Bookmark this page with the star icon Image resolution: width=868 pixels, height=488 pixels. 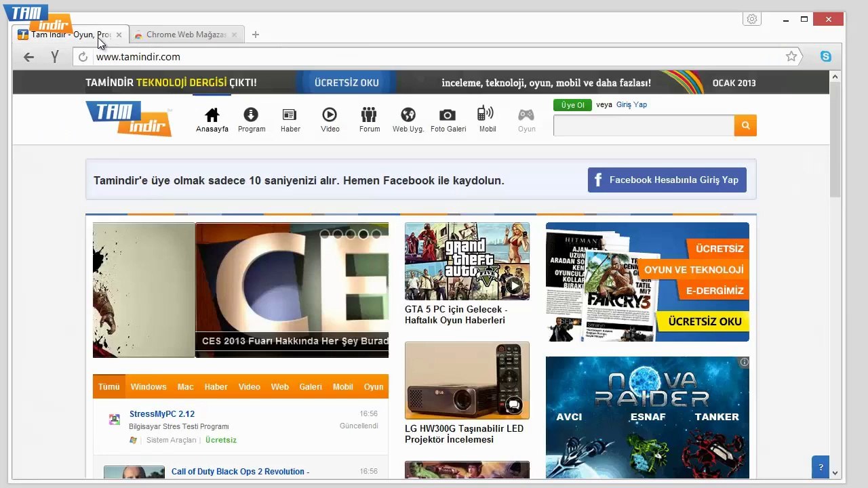pos(791,57)
